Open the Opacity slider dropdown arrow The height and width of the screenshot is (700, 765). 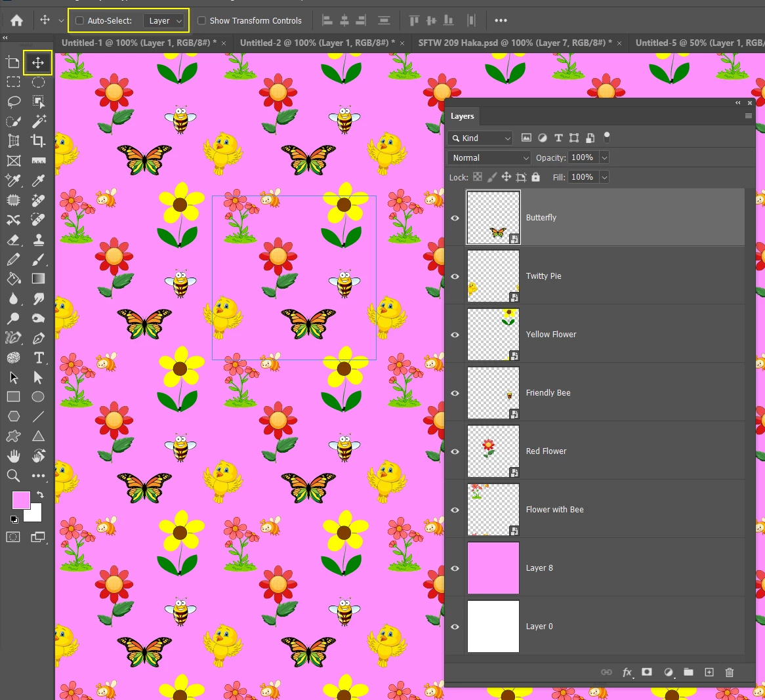[604, 157]
